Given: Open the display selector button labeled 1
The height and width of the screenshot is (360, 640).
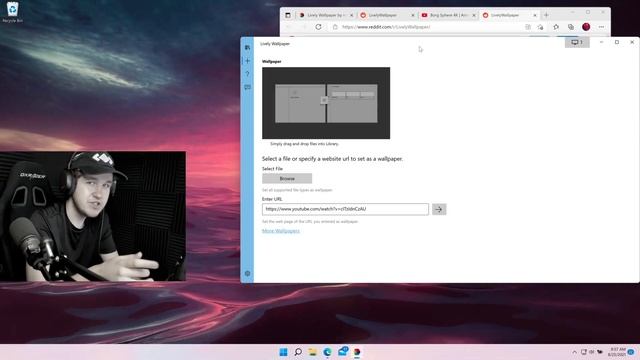Looking at the screenshot, I should 577,42.
